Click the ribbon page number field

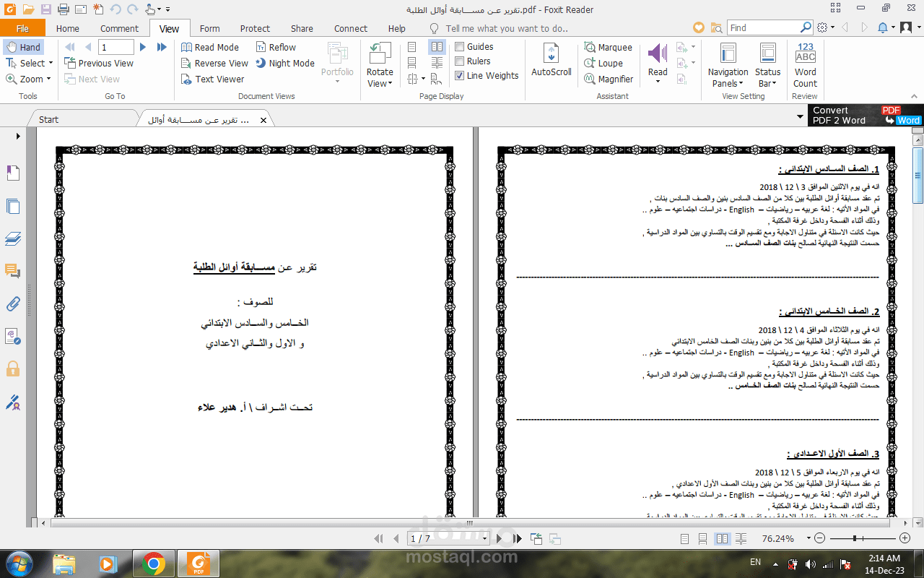coord(115,47)
